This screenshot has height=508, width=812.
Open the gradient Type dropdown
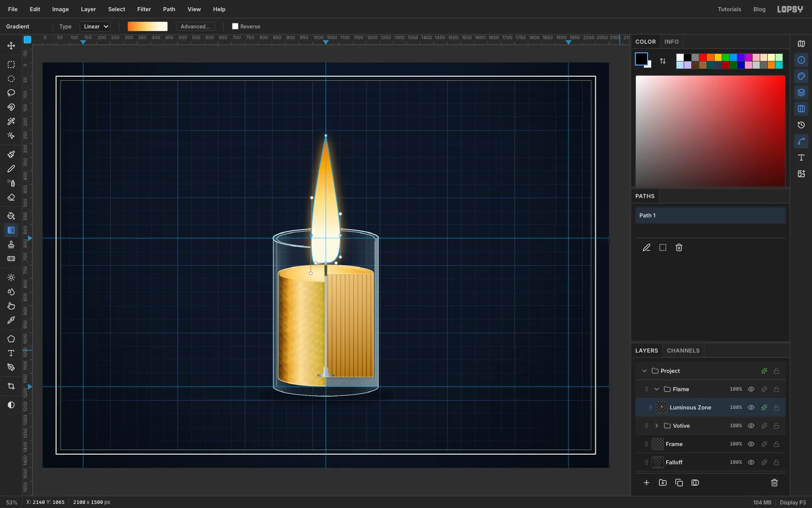95,26
